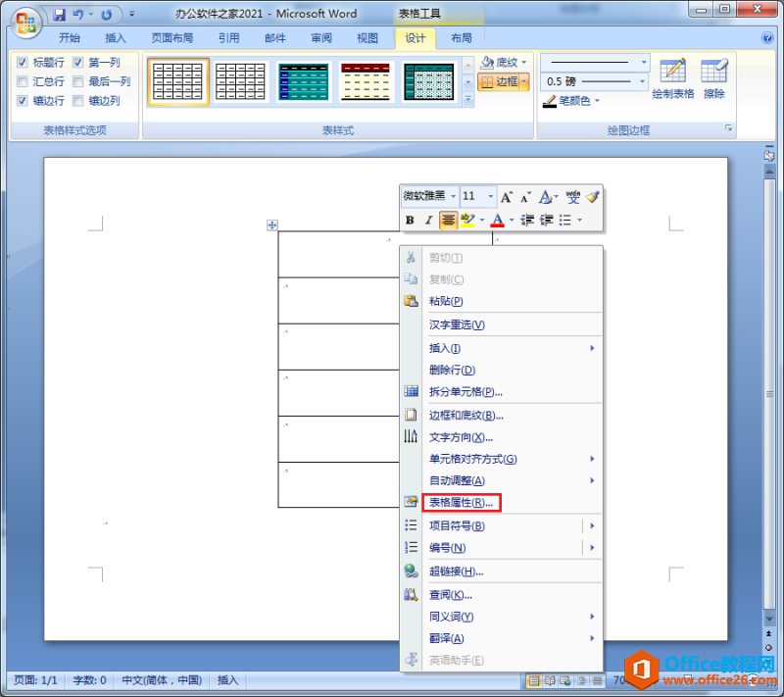Center align text in mini toolbar
This screenshot has width=784, height=697.
448,220
